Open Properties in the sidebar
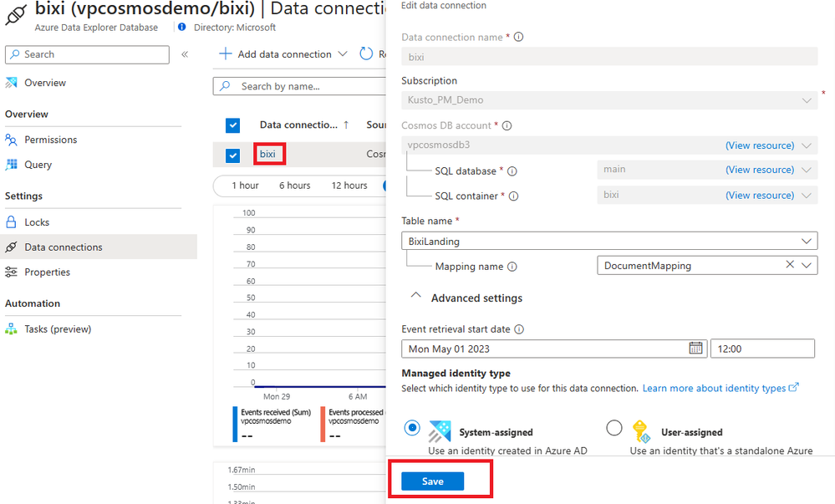Screen dimensions: 835x504 [47, 272]
